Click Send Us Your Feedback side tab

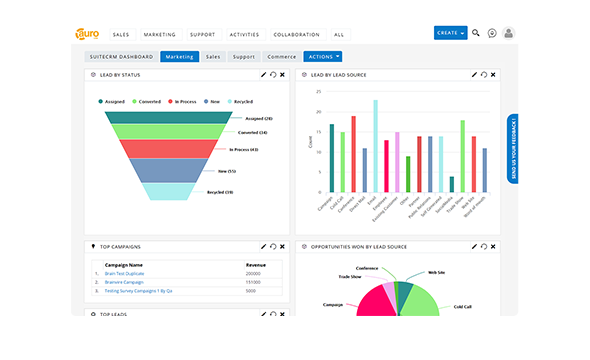click(x=513, y=149)
